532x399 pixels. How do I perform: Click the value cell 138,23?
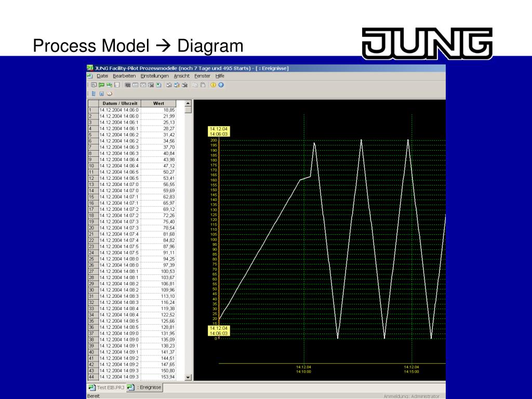click(x=158, y=345)
